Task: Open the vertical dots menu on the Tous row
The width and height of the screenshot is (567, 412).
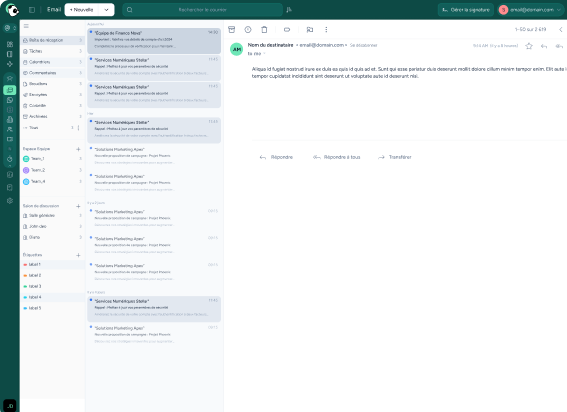Action: pos(78,128)
